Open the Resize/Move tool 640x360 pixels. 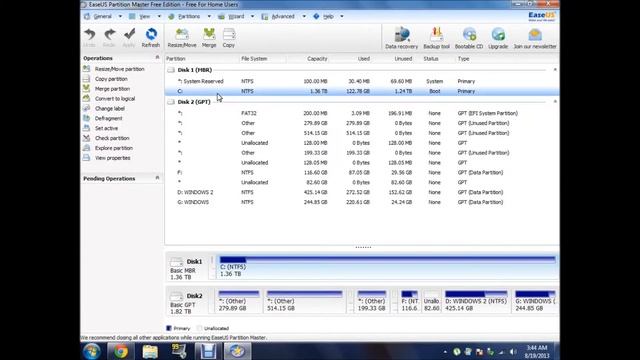coord(182,38)
